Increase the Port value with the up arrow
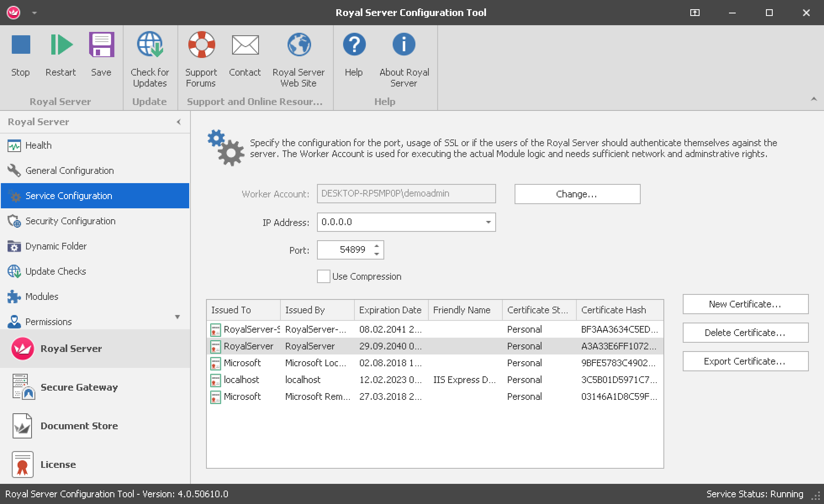This screenshot has width=824, height=504. pyautogui.click(x=377, y=246)
